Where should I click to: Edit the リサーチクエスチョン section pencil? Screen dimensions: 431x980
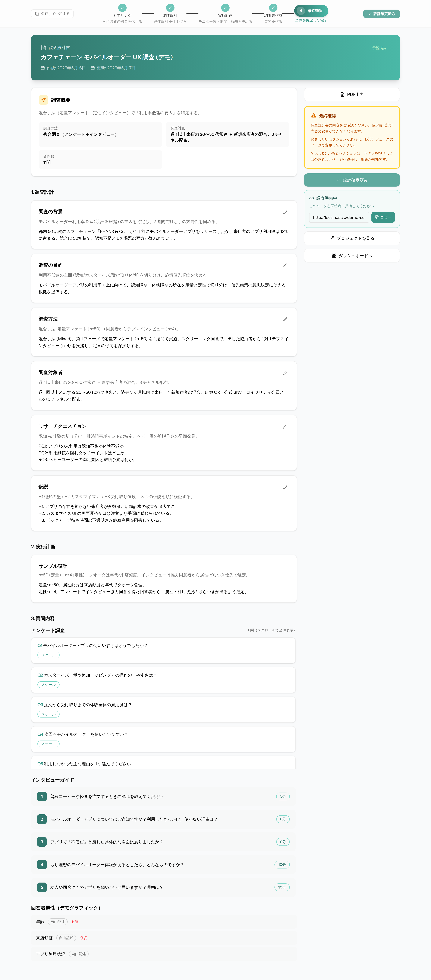[x=285, y=426]
